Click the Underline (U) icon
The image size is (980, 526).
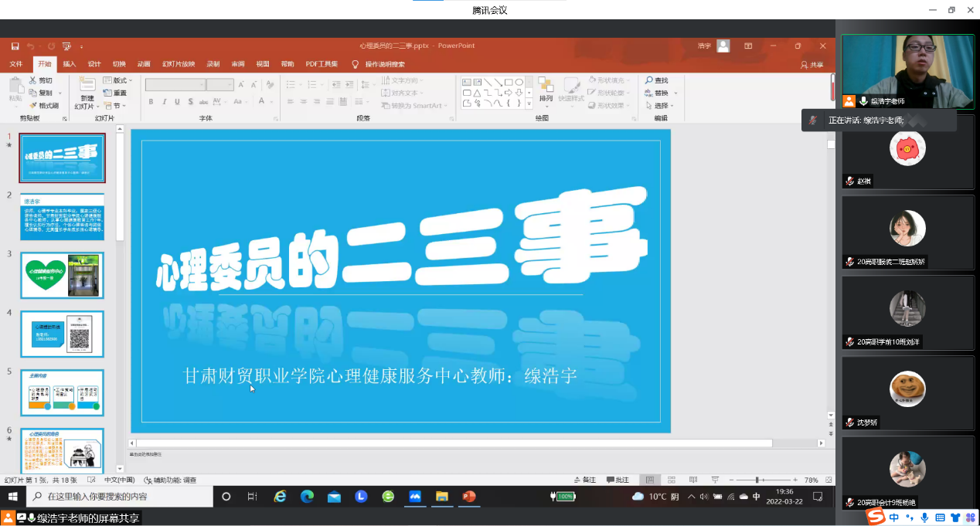pyautogui.click(x=177, y=100)
